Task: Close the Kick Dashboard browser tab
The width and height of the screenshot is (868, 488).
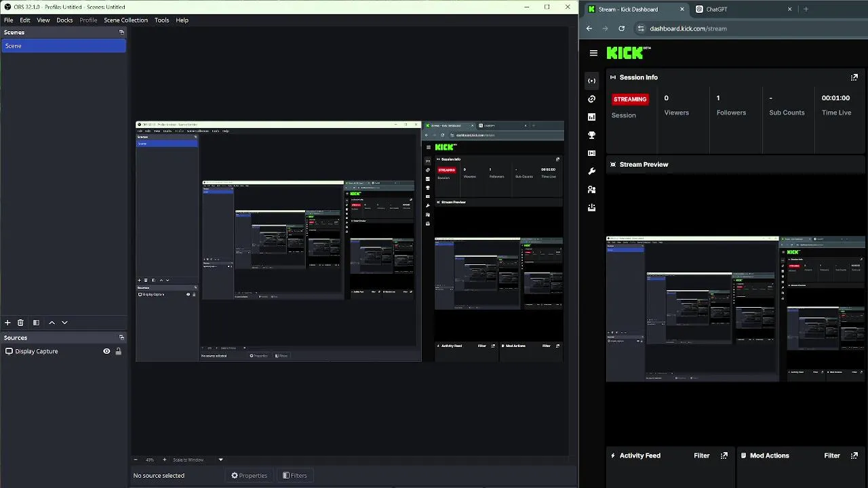Action: [682, 9]
